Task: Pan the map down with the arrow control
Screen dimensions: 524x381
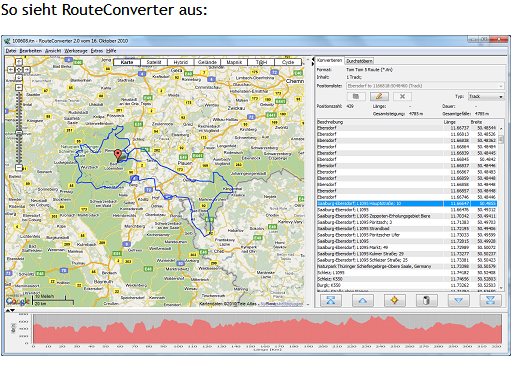Action: (x=19, y=78)
